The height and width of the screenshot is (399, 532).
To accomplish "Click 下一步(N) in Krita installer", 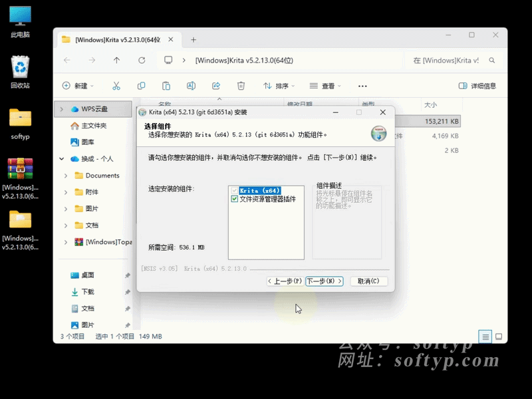I will pos(325,281).
